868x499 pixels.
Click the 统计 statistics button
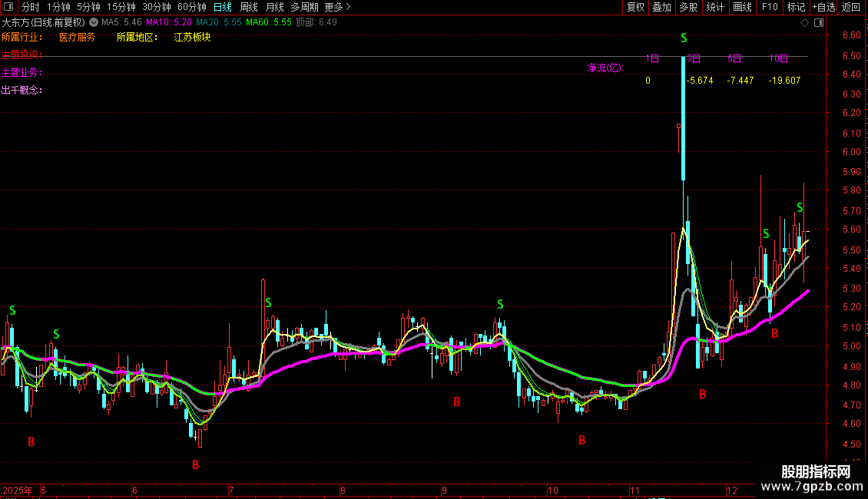click(x=715, y=7)
